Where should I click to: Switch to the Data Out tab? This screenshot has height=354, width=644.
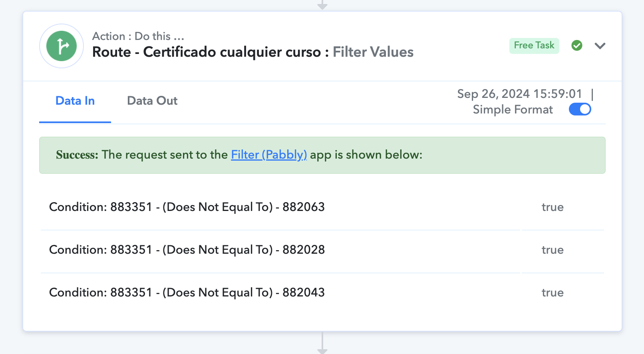pyautogui.click(x=152, y=101)
